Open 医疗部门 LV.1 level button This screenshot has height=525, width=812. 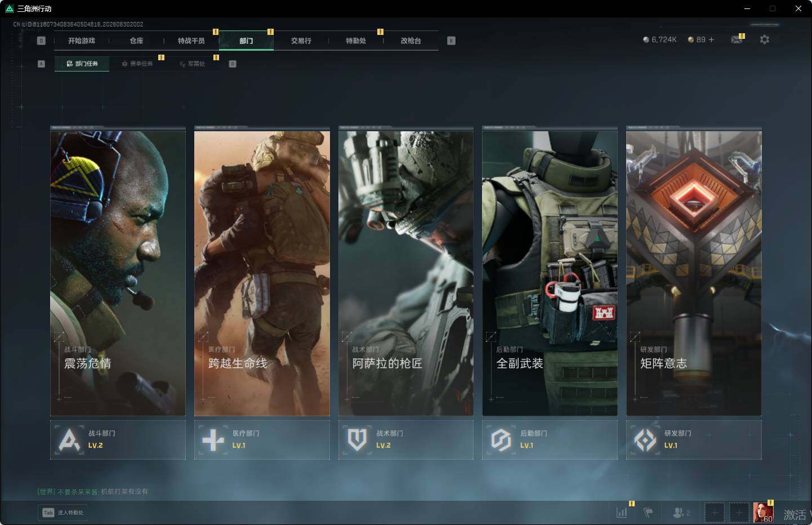click(262, 439)
